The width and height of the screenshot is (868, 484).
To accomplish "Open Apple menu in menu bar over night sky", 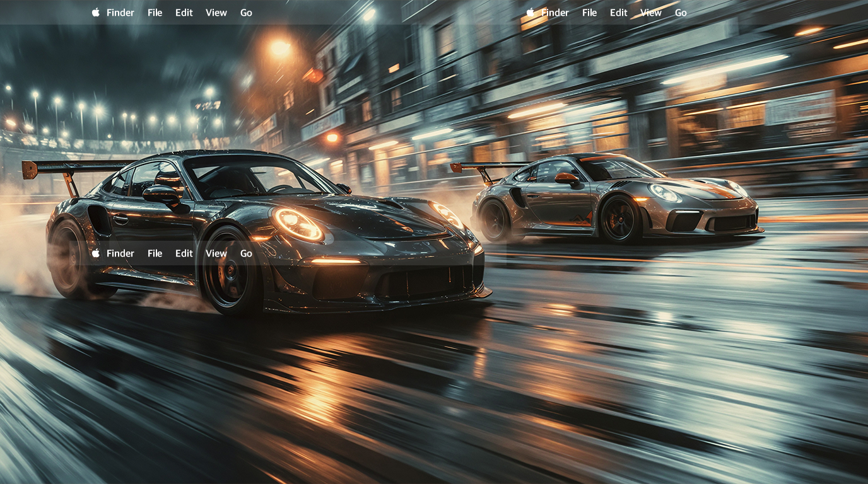I will pos(96,13).
